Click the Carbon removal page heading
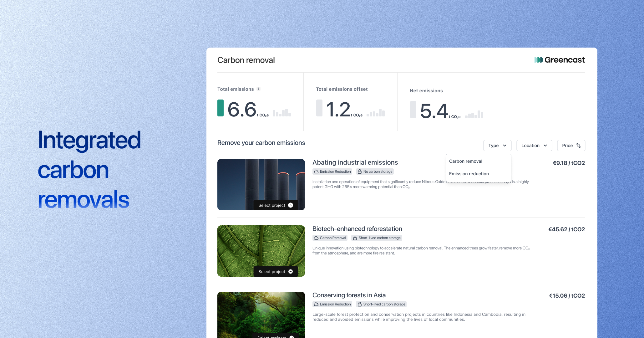The width and height of the screenshot is (644, 338). pos(246,60)
